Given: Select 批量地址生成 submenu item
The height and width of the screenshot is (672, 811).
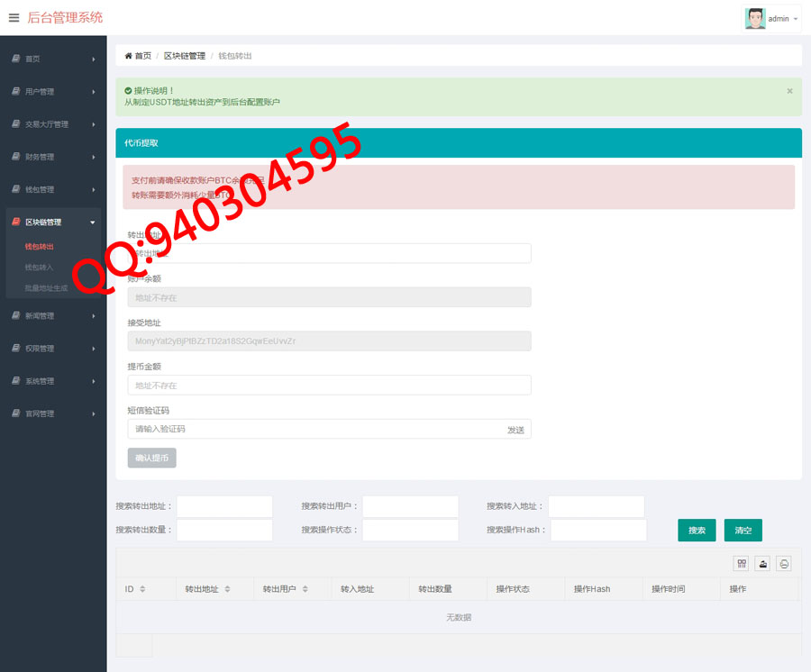Looking at the screenshot, I should coord(46,288).
